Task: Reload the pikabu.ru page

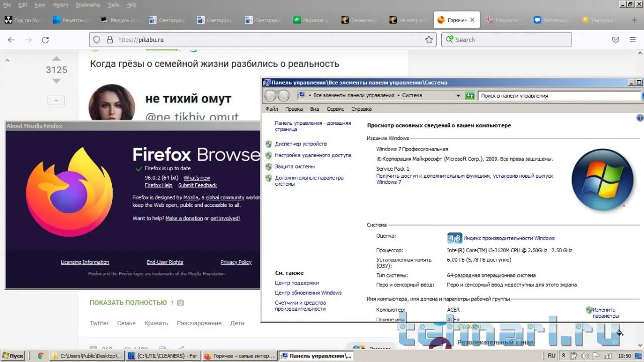Action: pos(45,40)
